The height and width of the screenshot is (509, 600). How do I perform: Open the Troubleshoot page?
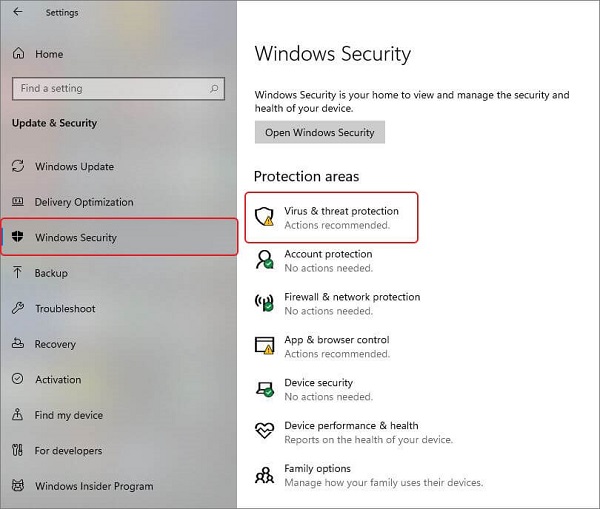tap(65, 309)
